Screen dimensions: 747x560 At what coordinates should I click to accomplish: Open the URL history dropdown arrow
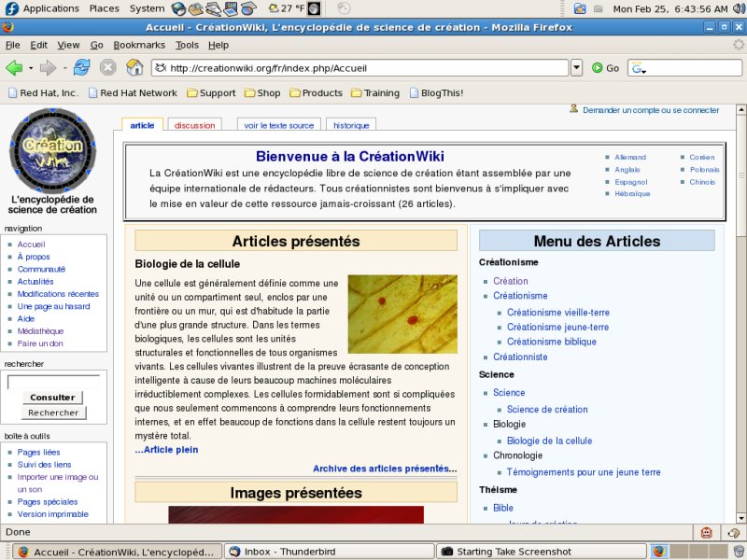click(x=576, y=67)
